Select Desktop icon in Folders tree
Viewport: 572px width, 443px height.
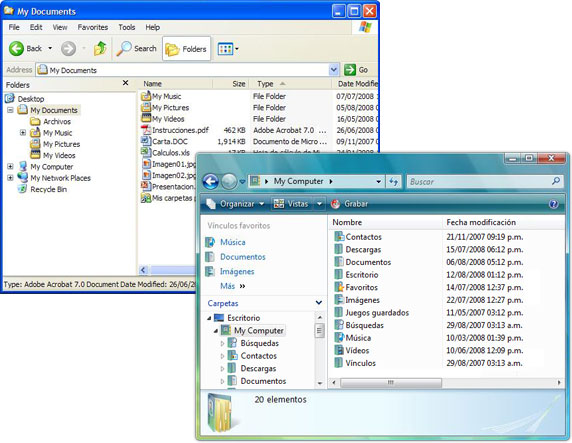(10, 98)
